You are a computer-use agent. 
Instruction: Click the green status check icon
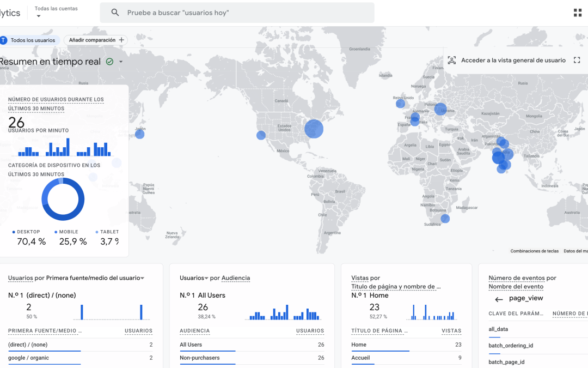tap(109, 62)
